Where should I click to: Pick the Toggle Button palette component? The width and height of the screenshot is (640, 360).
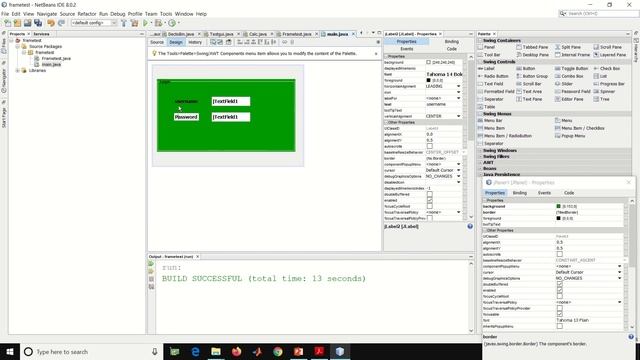pyautogui.click(x=571, y=69)
